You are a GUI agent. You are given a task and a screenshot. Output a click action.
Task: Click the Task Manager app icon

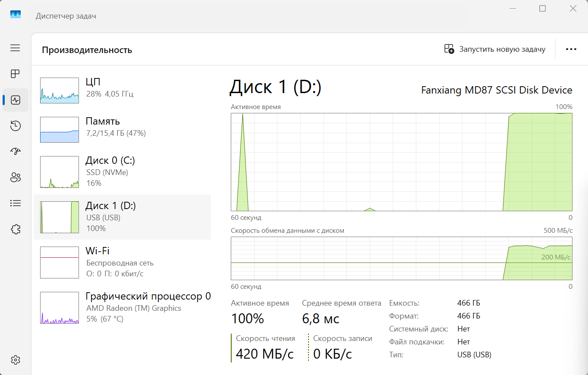16,15
